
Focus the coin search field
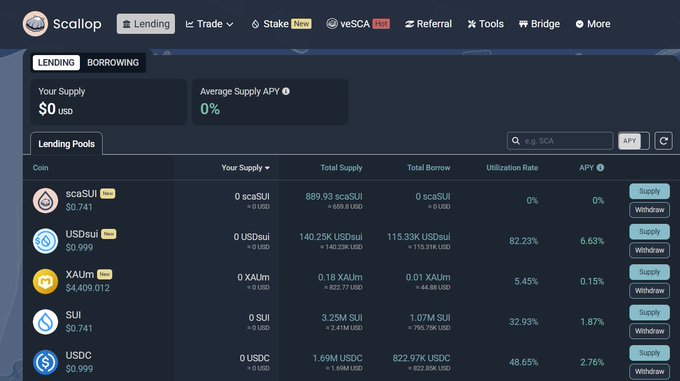click(x=560, y=141)
